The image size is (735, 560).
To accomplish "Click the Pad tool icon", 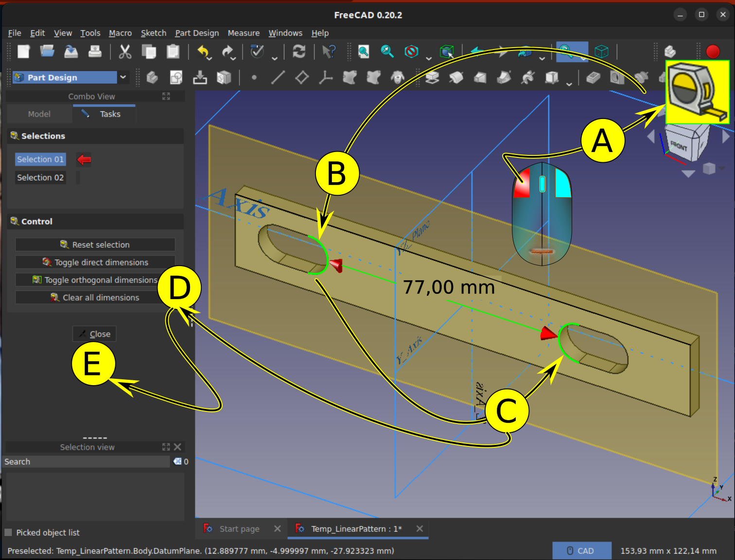I will pyautogui.click(x=432, y=78).
